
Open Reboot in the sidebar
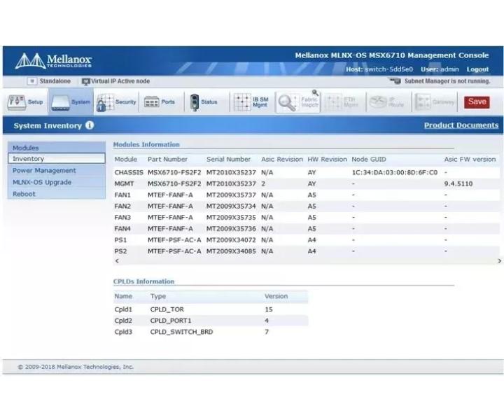click(56, 194)
